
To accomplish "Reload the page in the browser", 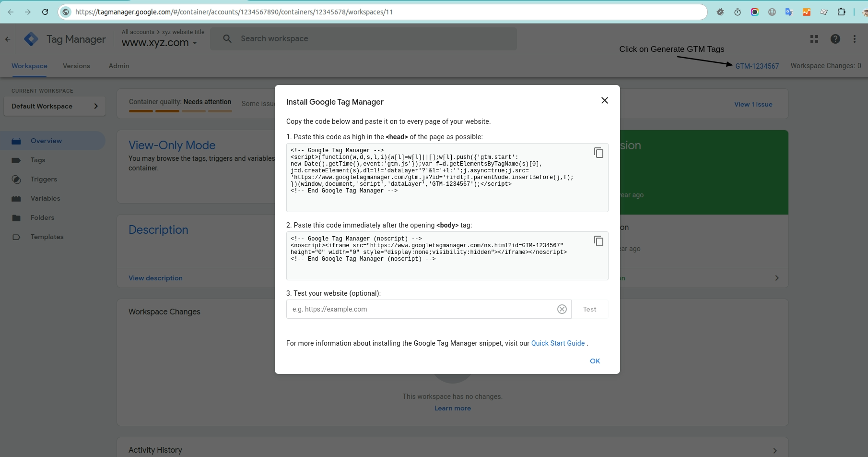I will [x=45, y=12].
